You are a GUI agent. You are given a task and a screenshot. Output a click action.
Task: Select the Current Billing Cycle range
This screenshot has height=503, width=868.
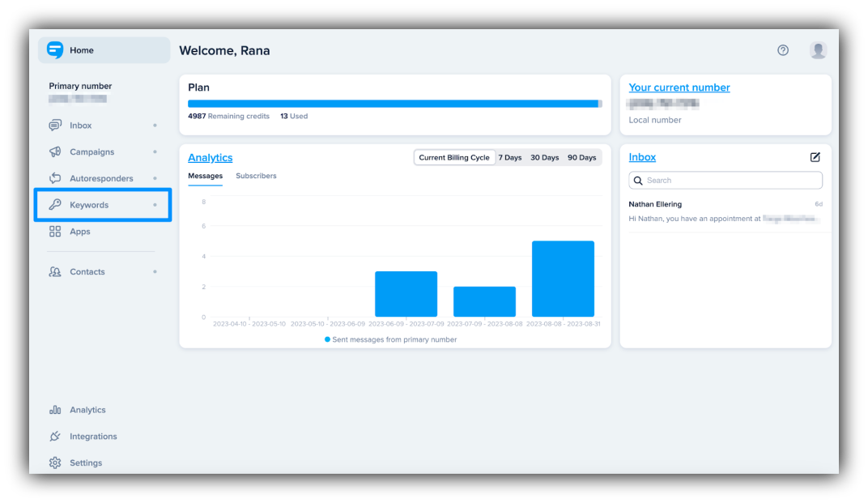[x=454, y=158]
